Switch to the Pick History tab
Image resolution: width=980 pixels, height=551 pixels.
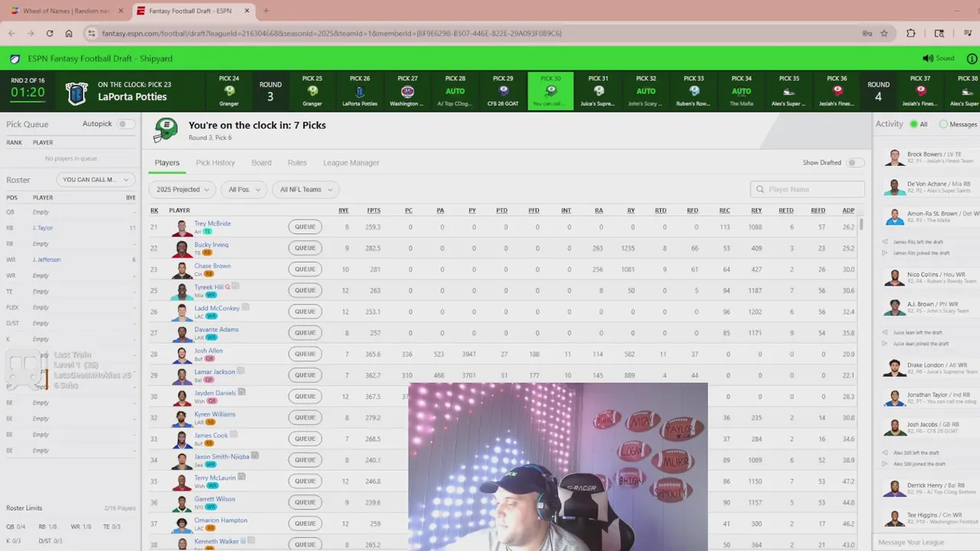coord(215,163)
